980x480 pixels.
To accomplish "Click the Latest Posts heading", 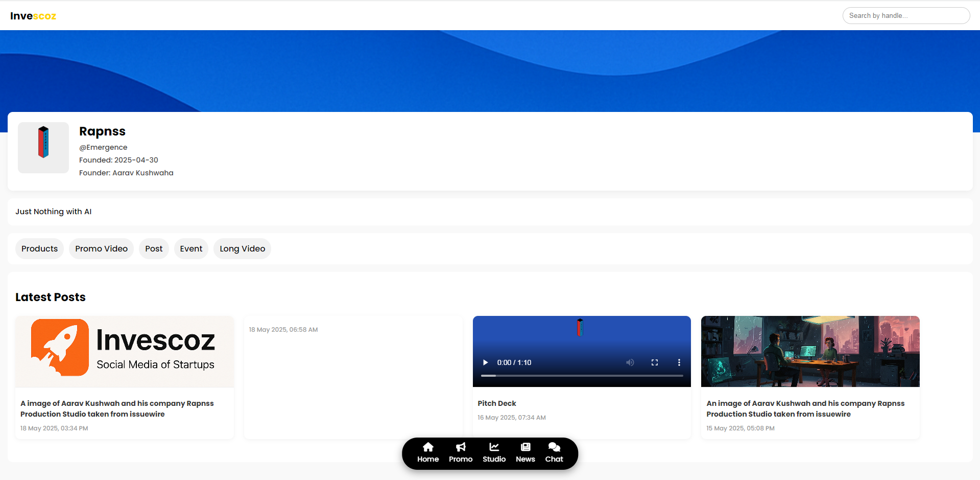I will tap(51, 297).
